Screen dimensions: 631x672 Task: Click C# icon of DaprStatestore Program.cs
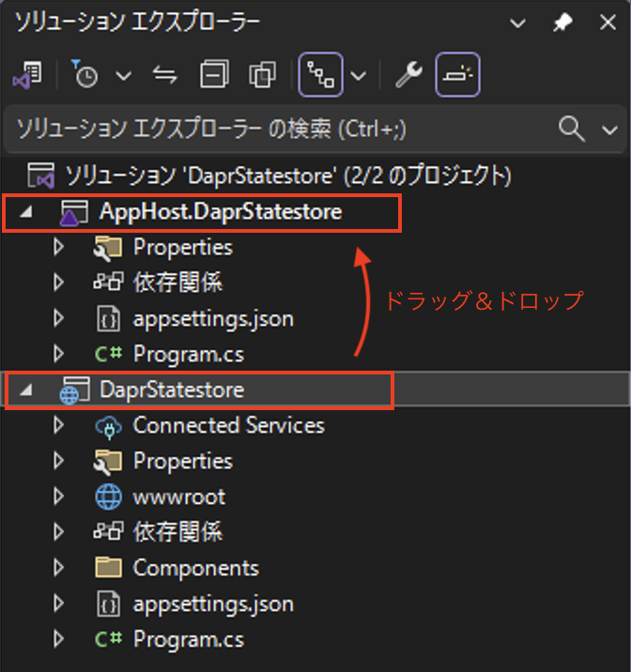[x=109, y=639]
